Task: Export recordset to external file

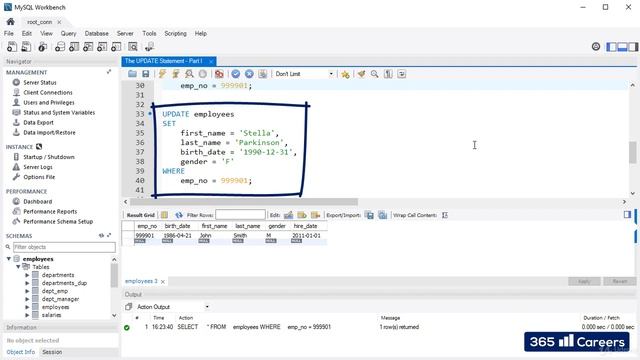Action: pos(369,215)
